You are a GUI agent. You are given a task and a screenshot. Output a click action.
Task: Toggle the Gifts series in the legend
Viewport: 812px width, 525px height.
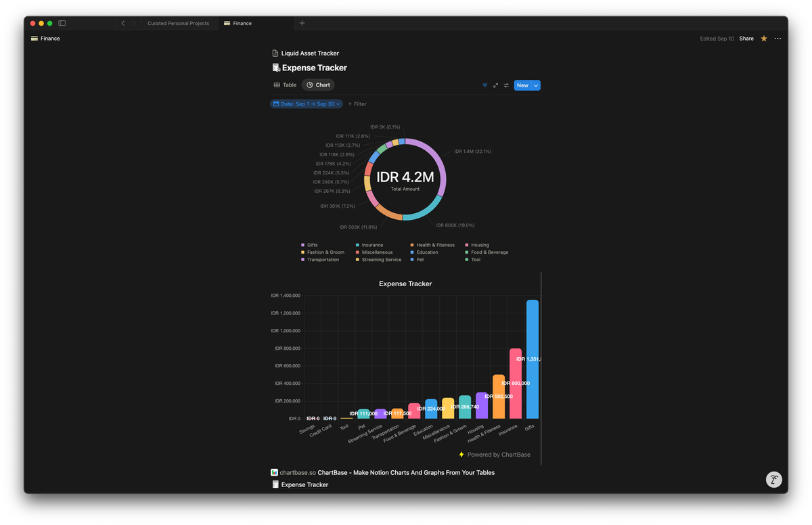pyautogui.click(x=309, y=244)
